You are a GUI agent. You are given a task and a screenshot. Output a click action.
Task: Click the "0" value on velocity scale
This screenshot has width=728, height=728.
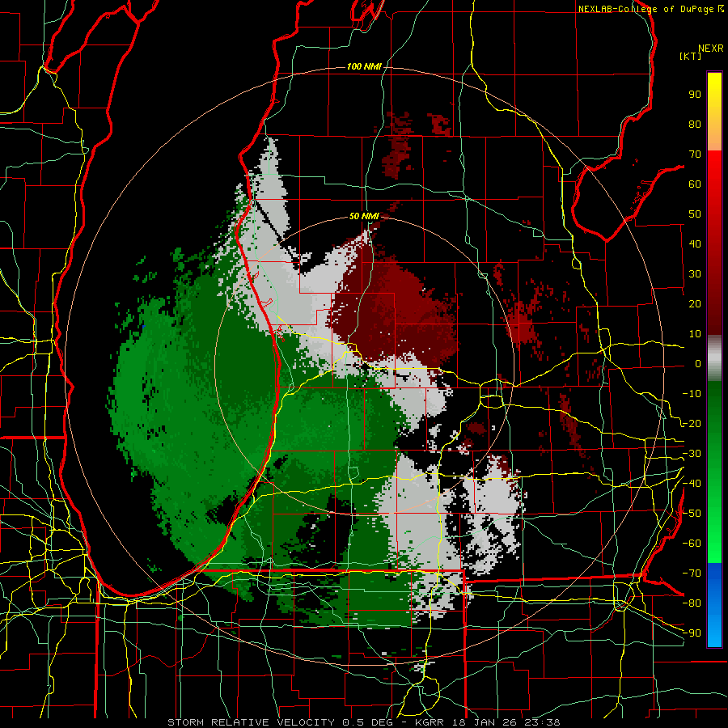click(698, 364)
